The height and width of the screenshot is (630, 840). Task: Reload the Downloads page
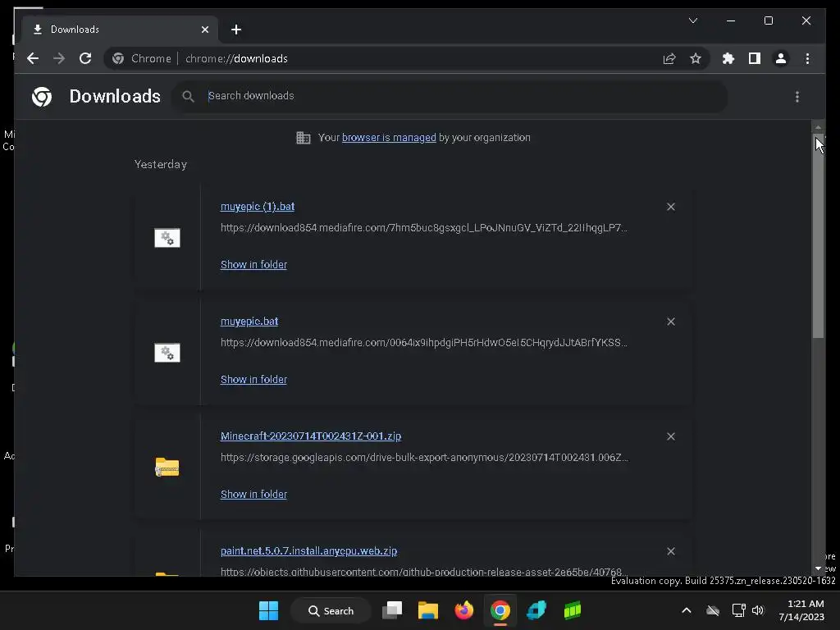(85, 58)
